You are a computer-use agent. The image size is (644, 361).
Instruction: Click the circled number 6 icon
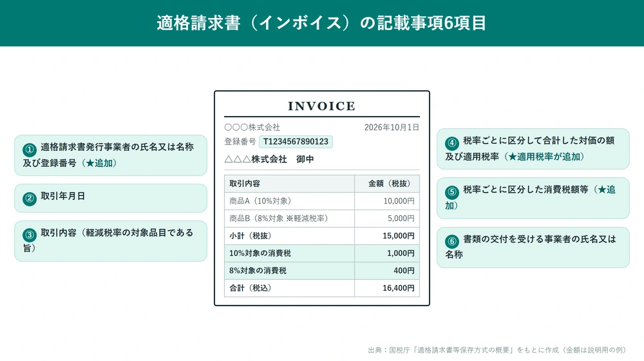coord(452,242)
